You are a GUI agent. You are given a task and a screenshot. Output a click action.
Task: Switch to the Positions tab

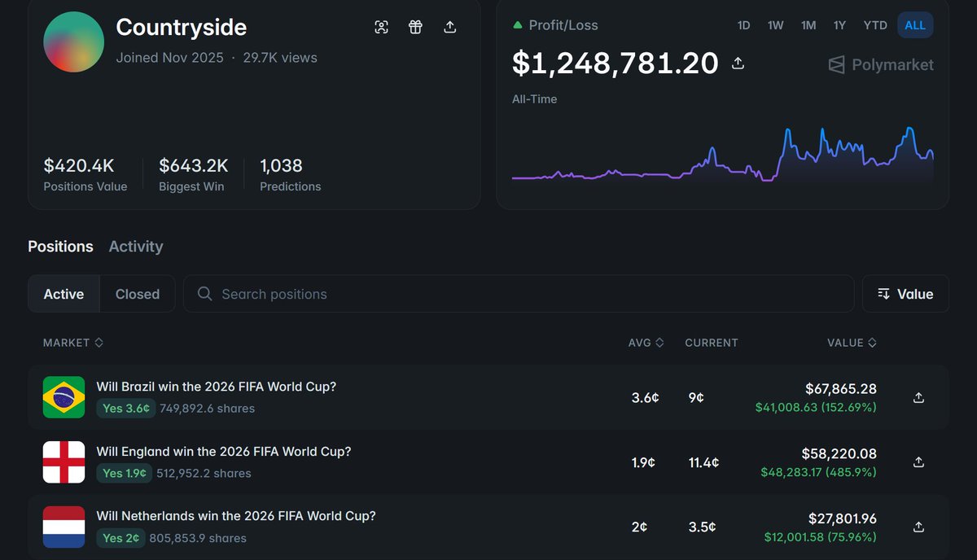coord(60,246)
